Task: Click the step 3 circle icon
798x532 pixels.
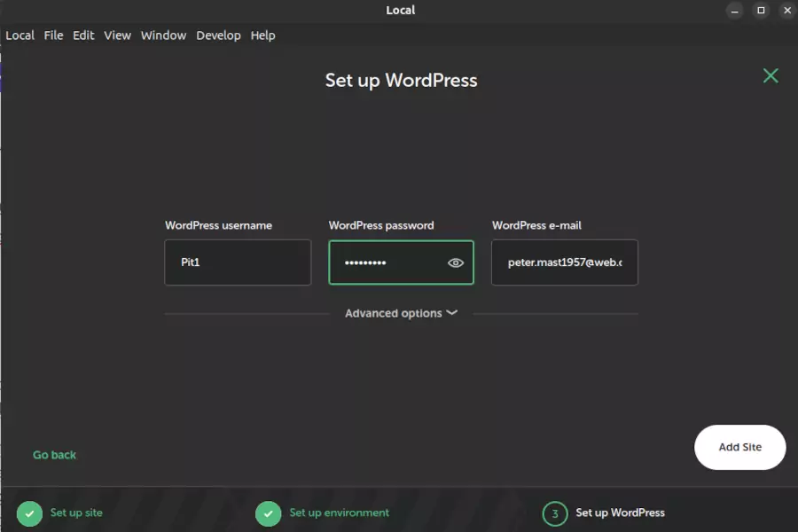Action: coord(555,513)
